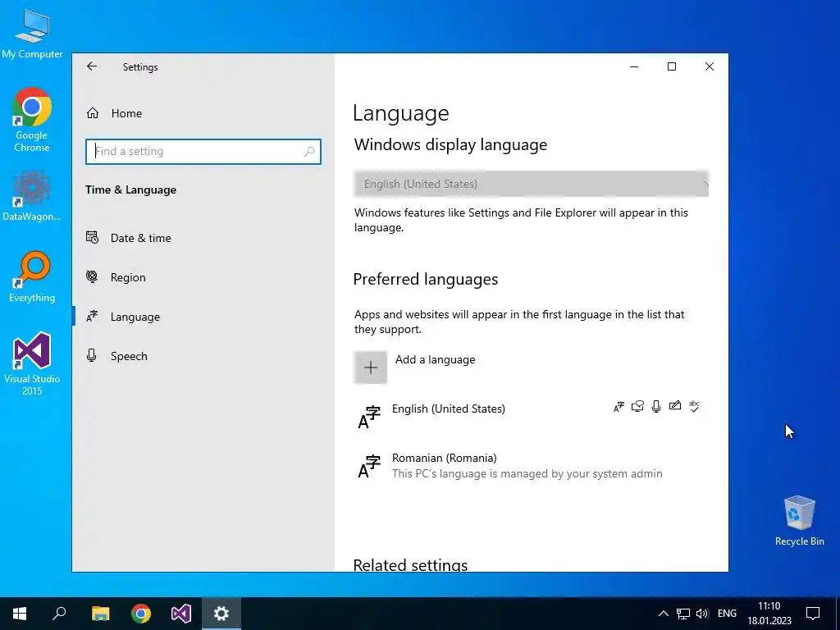
Task: Select Romanian (Romania) language entry
Action: point(531,466)
